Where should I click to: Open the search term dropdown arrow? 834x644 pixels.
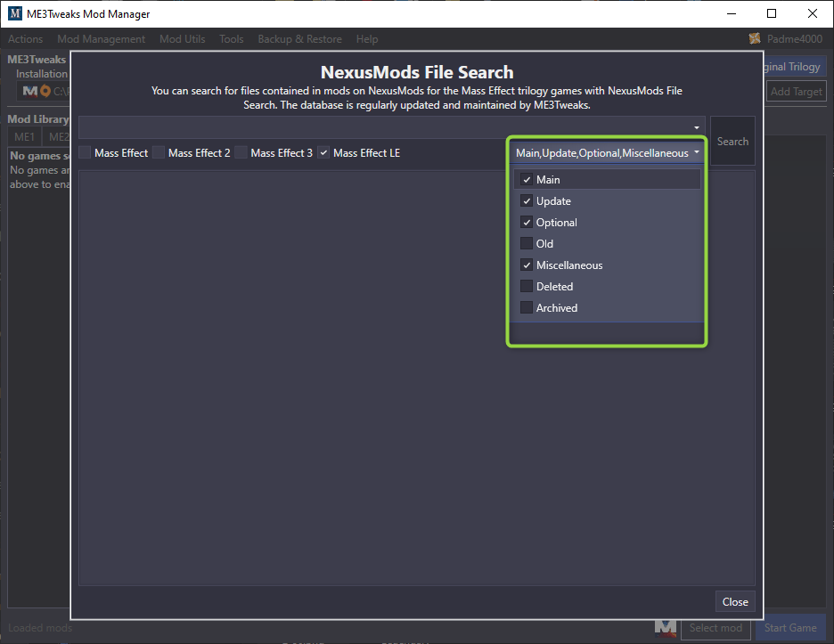coord(696,127)
